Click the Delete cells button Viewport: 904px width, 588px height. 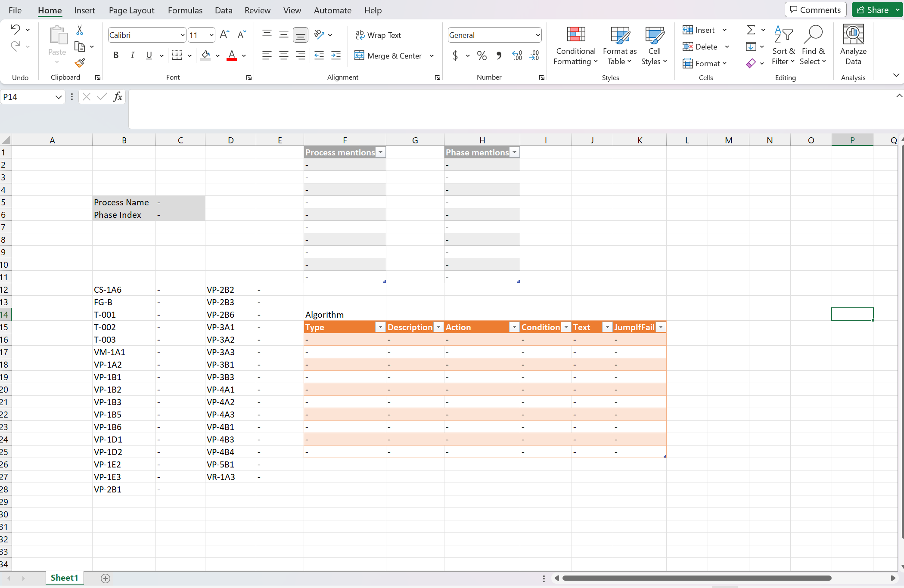click(700, 46)
